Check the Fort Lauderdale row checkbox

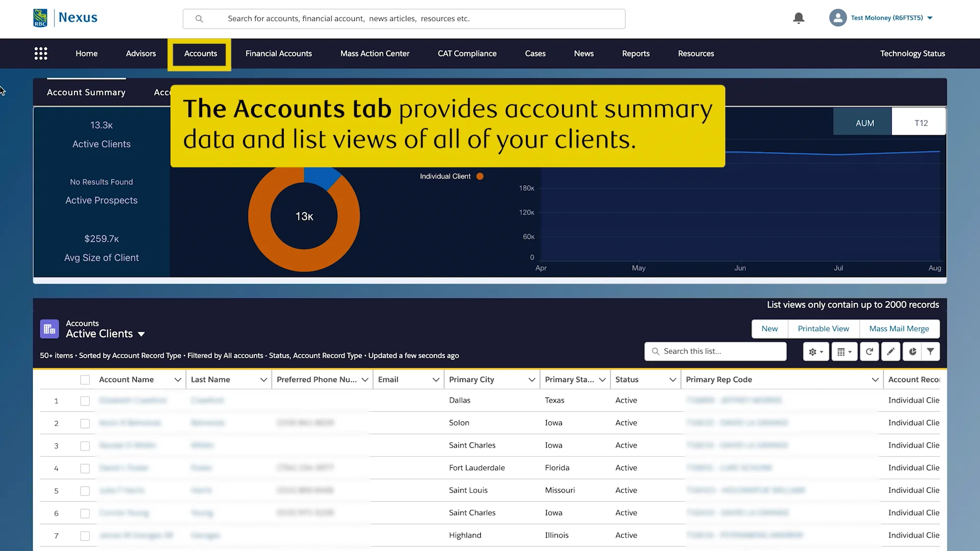[x=85, y=468]
